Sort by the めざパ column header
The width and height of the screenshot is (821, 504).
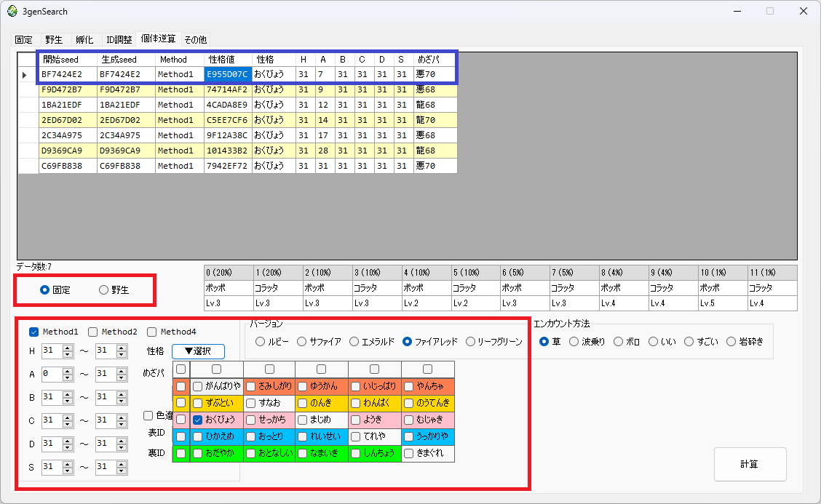click(435, 60)
